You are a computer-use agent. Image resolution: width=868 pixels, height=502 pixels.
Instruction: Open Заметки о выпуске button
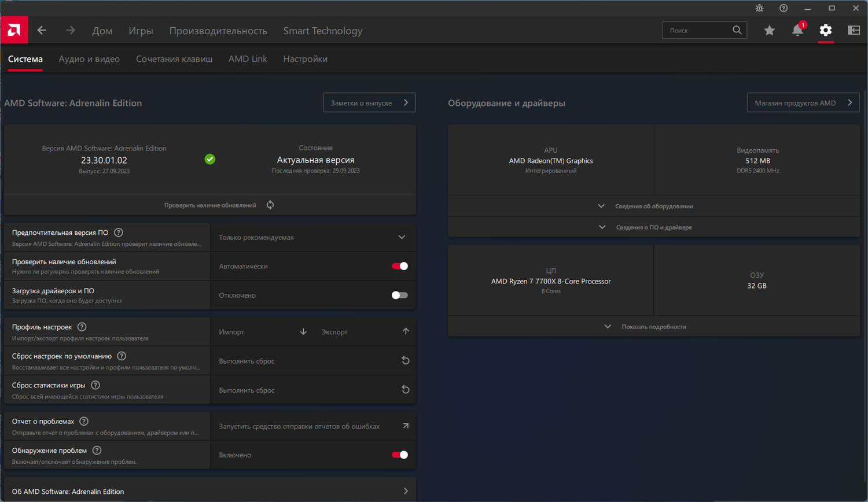pyautogui.click(x=369, y=103)
